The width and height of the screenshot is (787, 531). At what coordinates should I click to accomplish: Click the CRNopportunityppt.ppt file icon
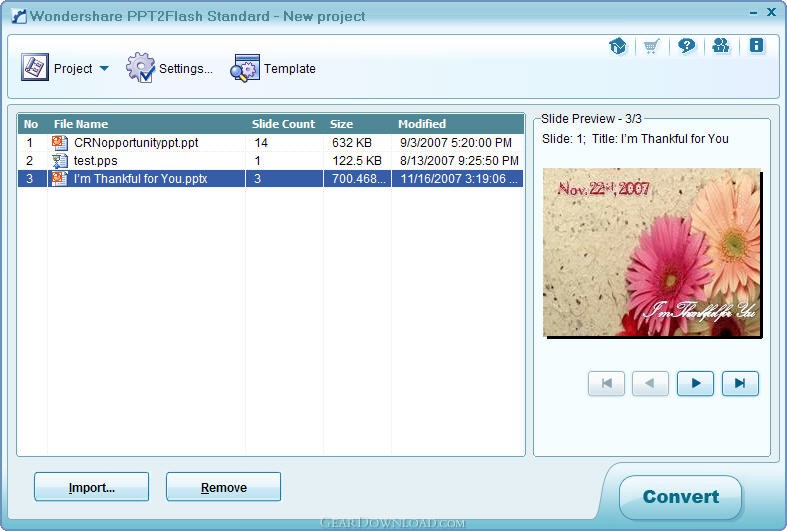(x=60, y=143)
